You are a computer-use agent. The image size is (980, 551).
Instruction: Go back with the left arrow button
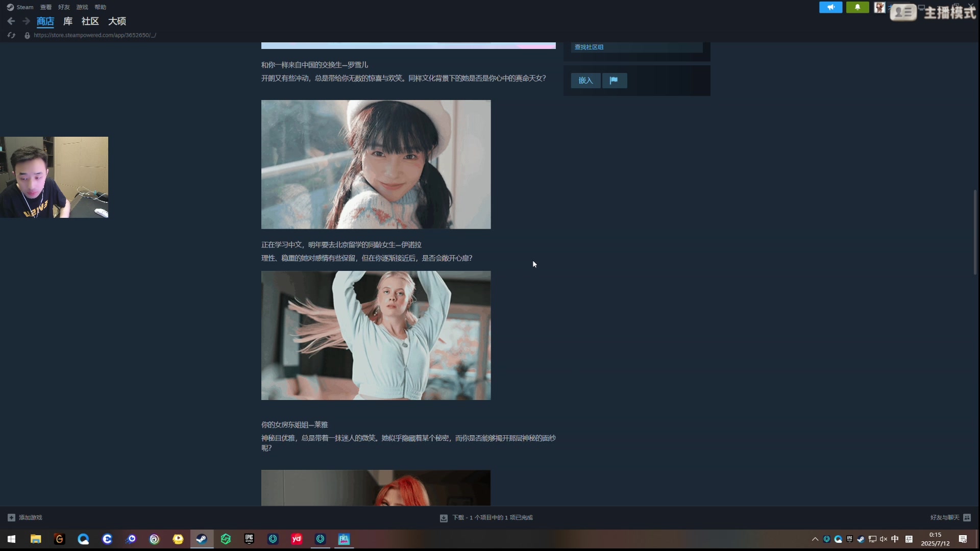tap(11, 21)
